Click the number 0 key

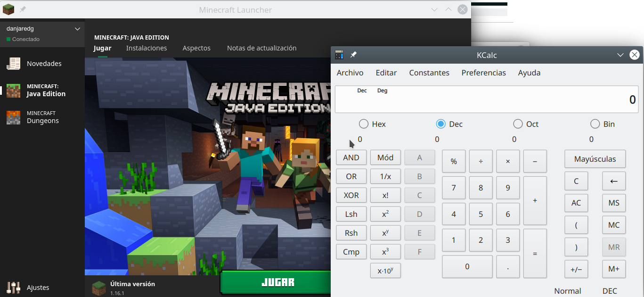(467, 267)
